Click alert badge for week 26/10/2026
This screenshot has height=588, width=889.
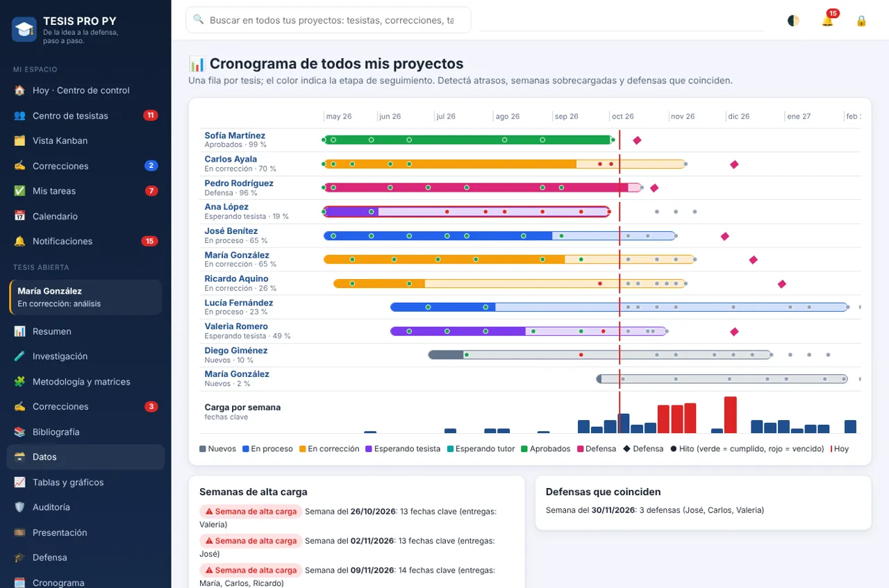coord(250,512)
